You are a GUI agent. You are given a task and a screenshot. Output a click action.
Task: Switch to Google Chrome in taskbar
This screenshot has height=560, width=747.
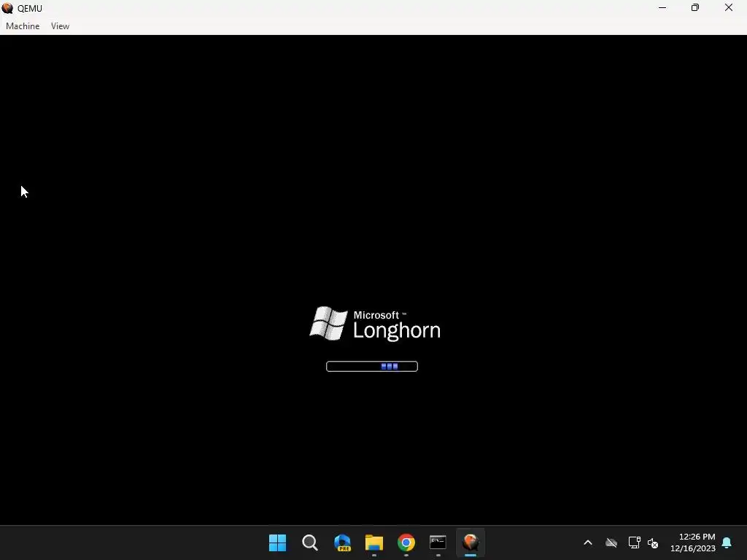pos(406,542)
